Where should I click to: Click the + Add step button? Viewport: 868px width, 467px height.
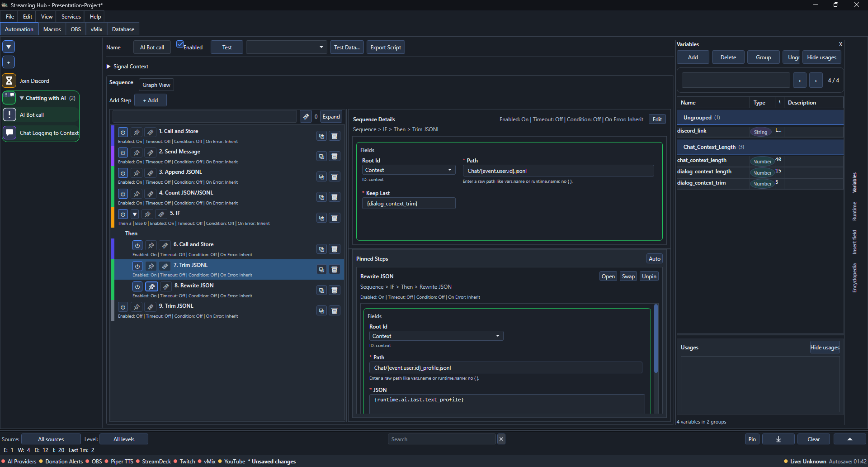(x=151, y=100)
